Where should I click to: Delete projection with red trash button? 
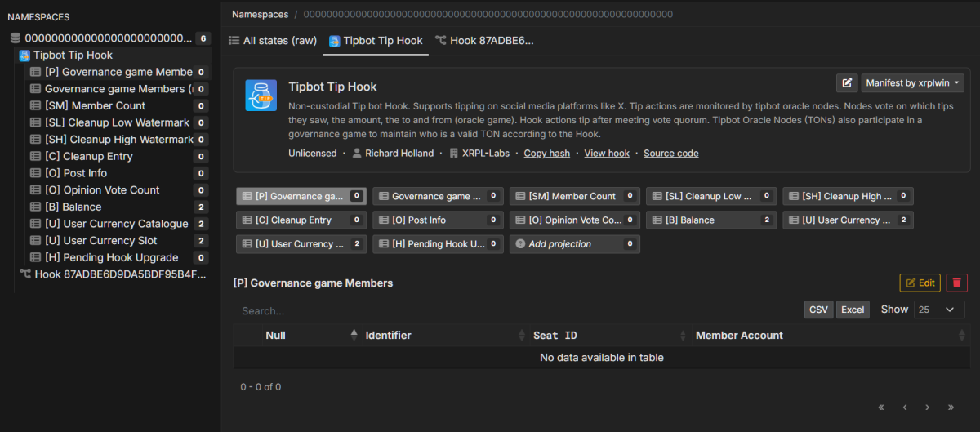tap(957, 283)
